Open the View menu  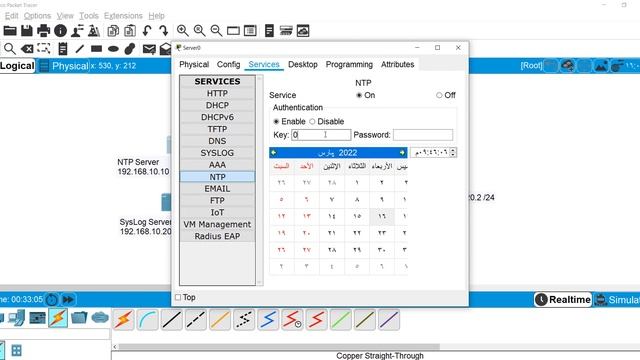pos(65,16)
